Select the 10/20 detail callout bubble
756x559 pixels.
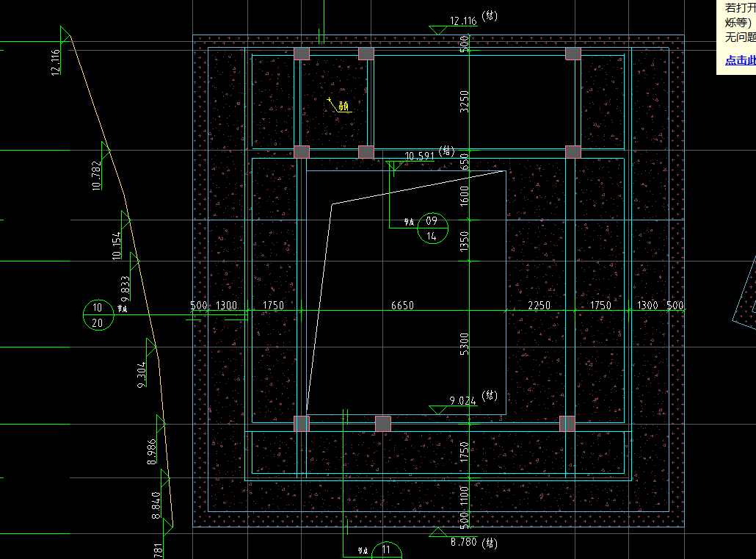click(98, 314)
